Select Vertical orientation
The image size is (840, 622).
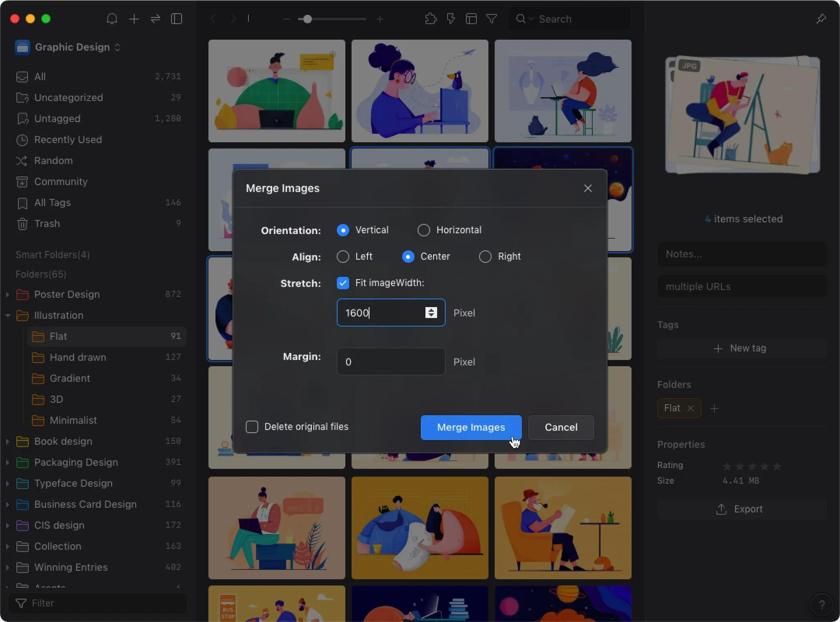pyautogui.click(x=343, y=230)
